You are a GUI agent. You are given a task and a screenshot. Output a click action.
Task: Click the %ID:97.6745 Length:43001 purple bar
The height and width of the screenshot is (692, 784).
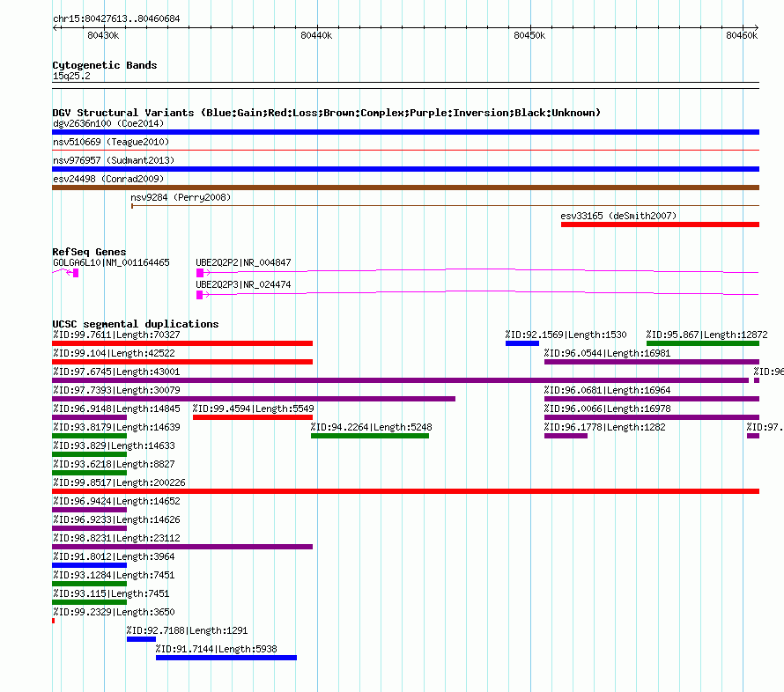click(400, 380)
